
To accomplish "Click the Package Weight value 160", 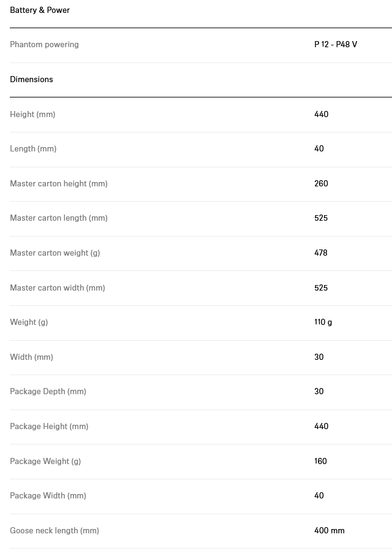I will click(x=320, y=461).
